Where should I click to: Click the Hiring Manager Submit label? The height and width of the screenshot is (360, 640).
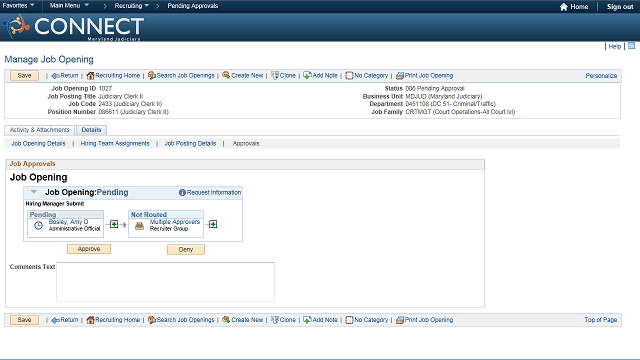click(x=55, y=204)
